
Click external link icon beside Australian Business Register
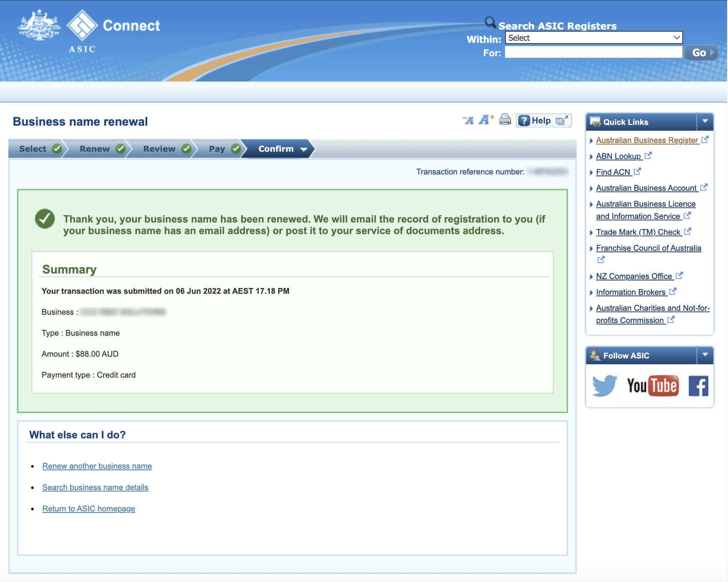705,140
